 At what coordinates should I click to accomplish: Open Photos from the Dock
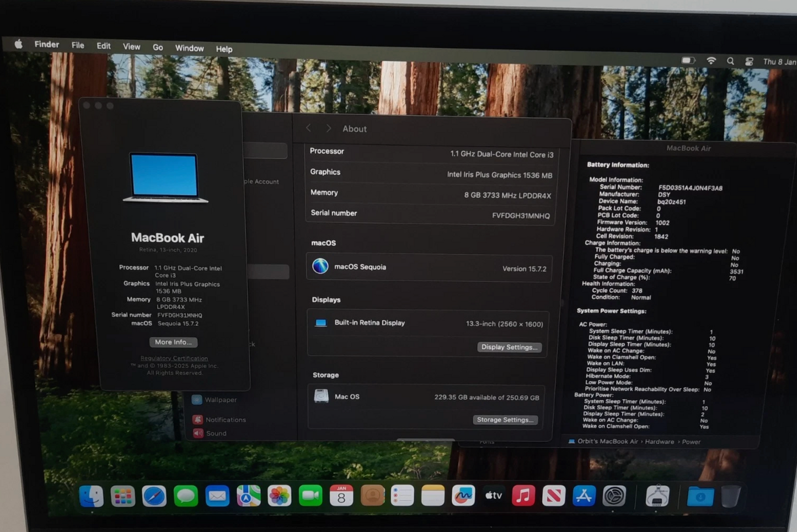tap(280, 496)
